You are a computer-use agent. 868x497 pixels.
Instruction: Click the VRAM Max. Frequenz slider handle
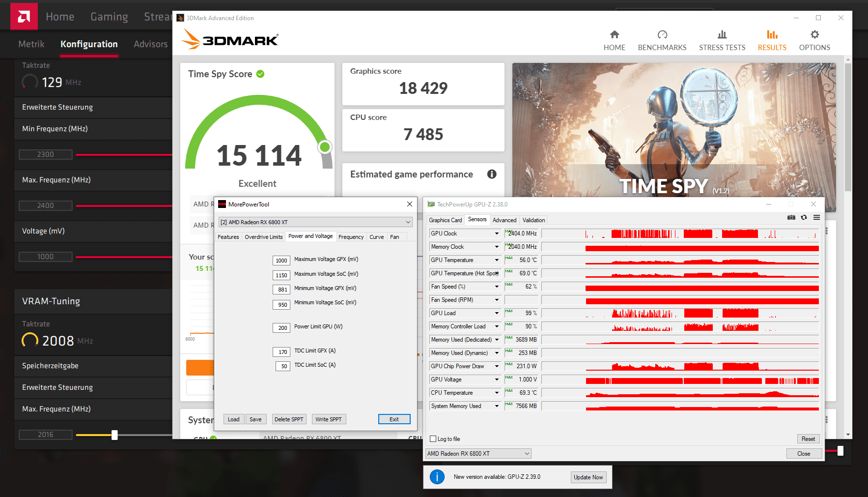(x=114, y=435)
